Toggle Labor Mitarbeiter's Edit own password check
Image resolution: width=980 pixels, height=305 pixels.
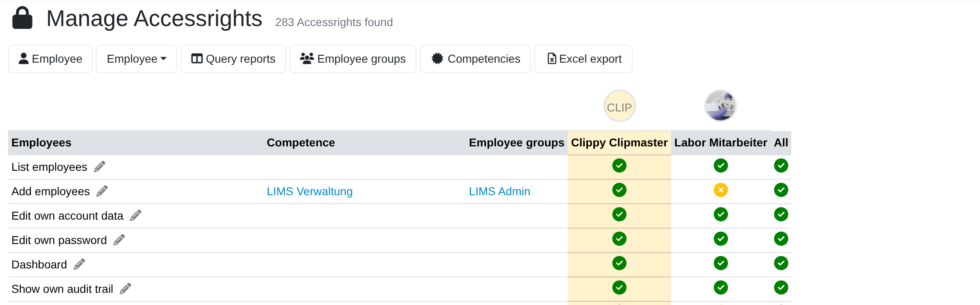(721, 239)
